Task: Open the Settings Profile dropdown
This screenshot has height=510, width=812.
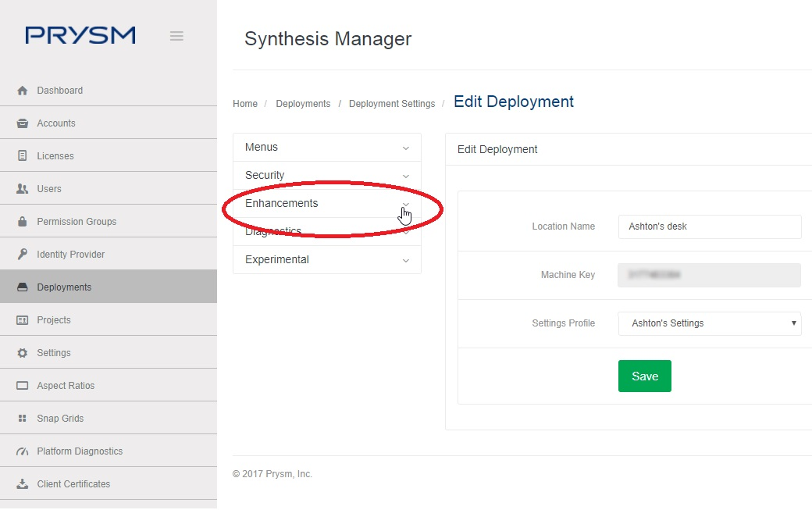Action: (x=710, y=323)
